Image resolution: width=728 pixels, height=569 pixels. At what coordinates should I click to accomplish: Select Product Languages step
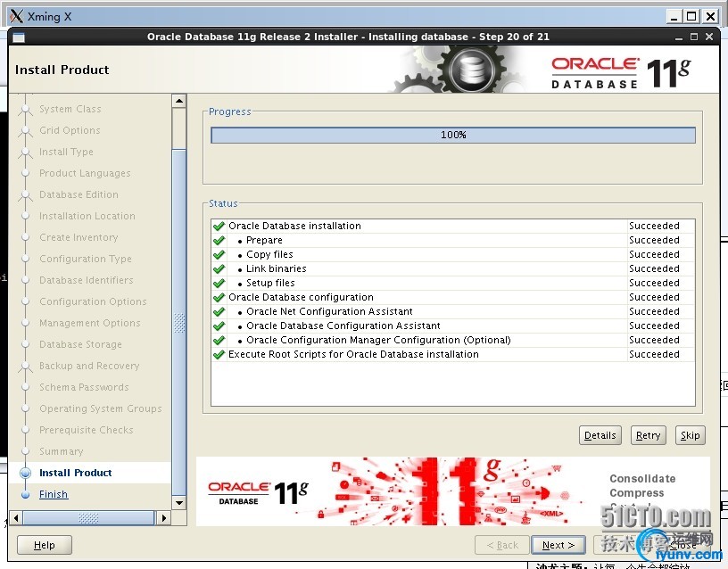tap(85, 173)
